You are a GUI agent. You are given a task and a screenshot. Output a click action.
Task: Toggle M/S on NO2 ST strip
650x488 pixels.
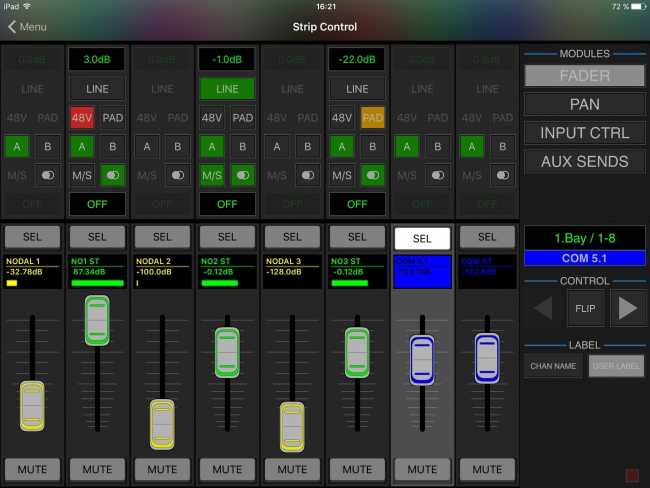[x=212, y=175]
